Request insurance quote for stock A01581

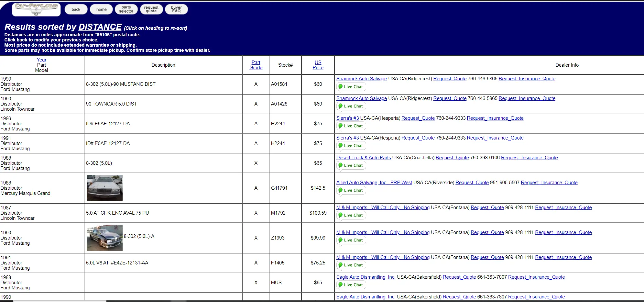527,79
